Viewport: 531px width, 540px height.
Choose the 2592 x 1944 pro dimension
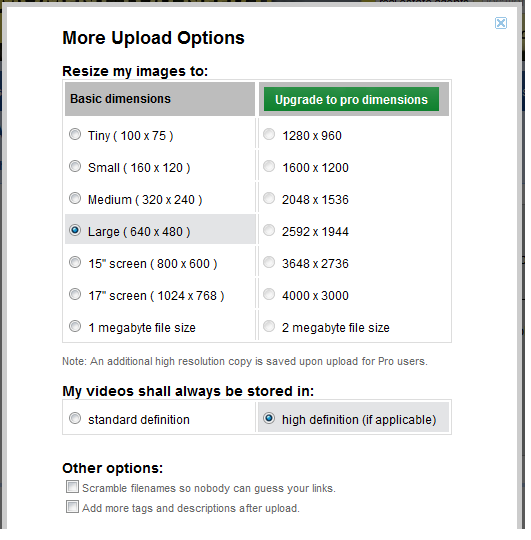point(269,230)
